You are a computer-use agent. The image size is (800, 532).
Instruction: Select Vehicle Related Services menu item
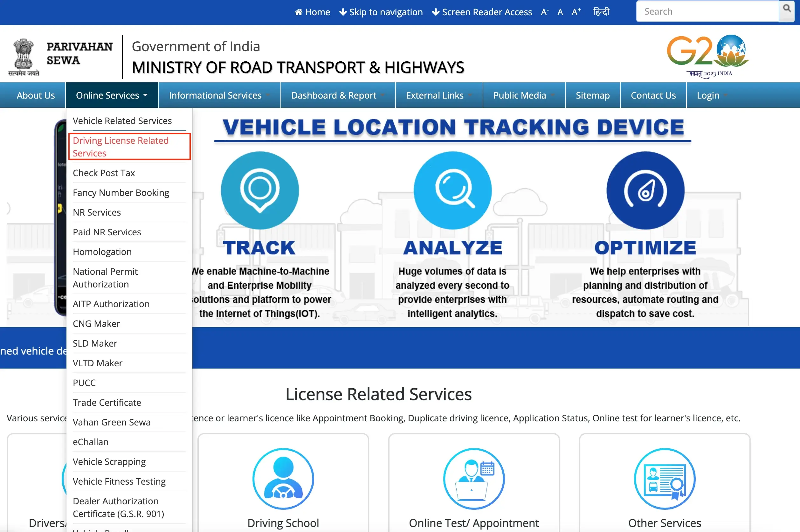click(129, 121)
